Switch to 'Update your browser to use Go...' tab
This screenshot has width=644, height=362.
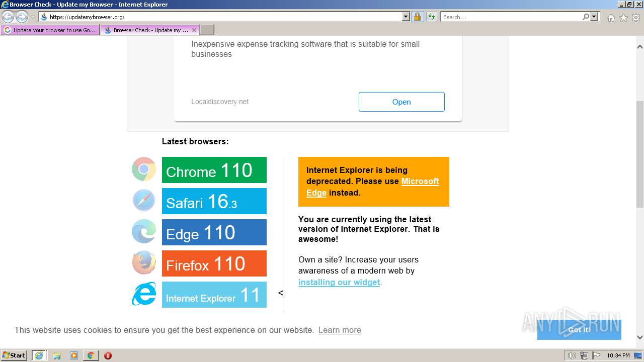point(50,30)
